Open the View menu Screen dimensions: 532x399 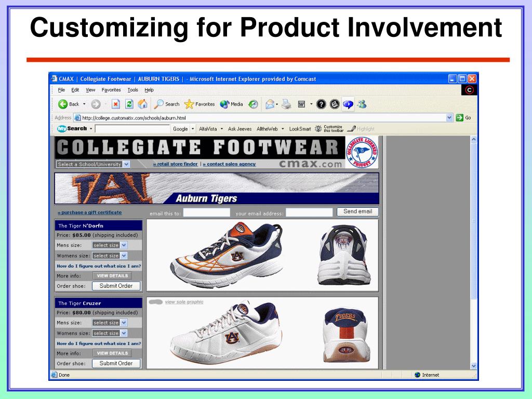[90, 90]
